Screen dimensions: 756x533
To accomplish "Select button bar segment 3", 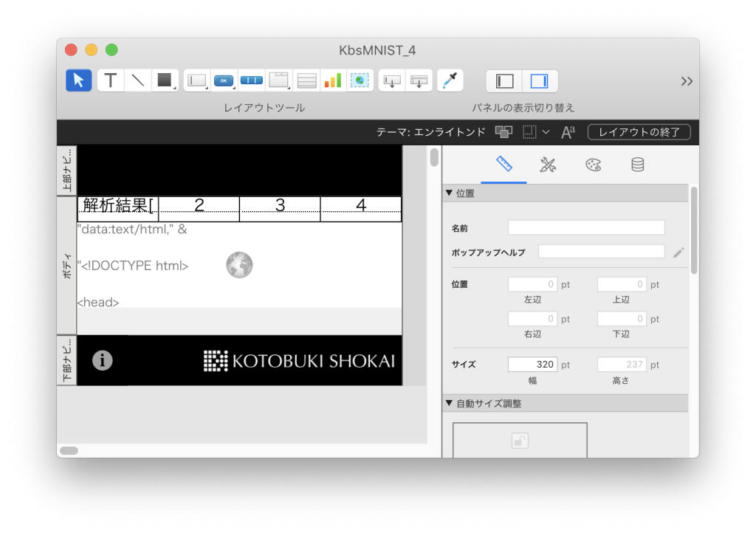I will [280, 209].
